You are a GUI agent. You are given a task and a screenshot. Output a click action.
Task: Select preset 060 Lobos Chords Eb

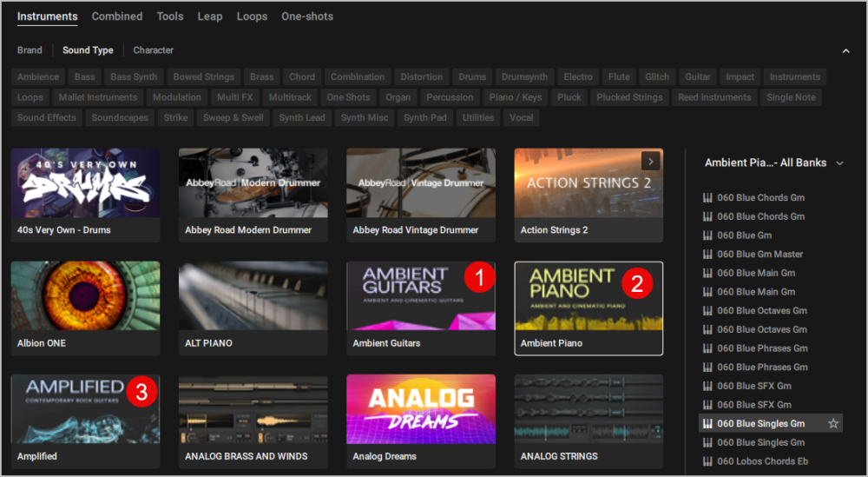762,461
